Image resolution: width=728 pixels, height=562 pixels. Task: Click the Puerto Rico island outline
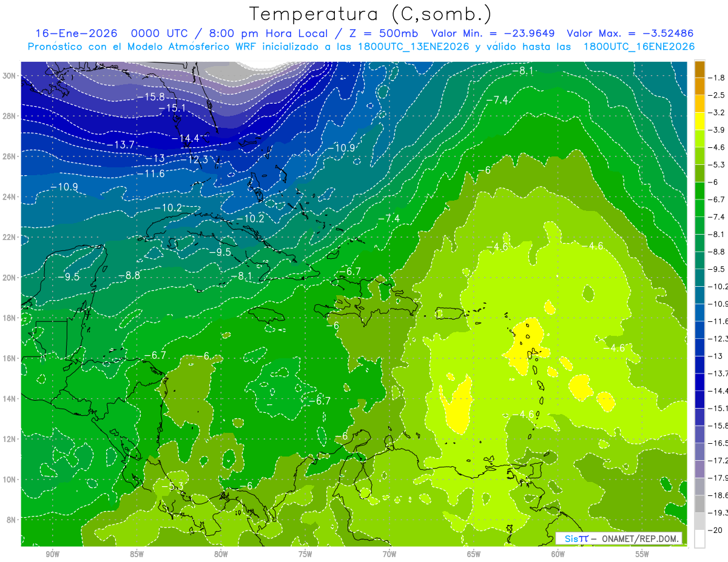pos(448,313)
